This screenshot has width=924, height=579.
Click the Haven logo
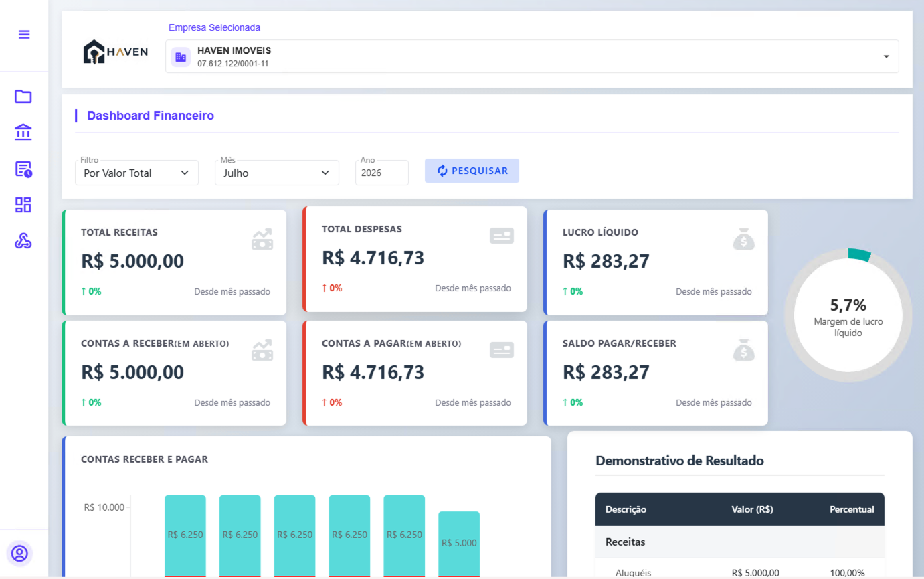115,52
